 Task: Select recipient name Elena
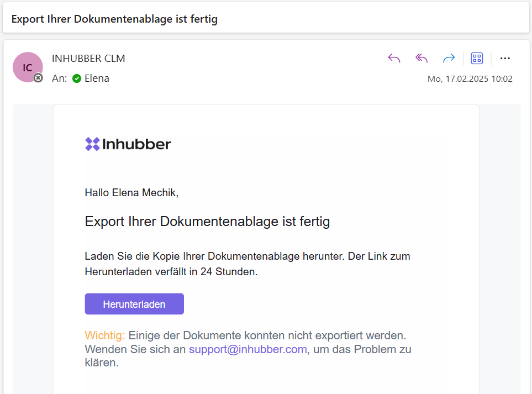97,78
